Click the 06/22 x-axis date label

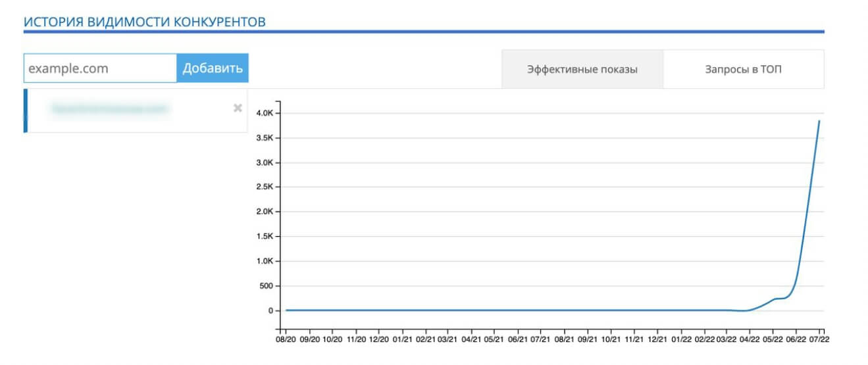(x=797, y=340)
